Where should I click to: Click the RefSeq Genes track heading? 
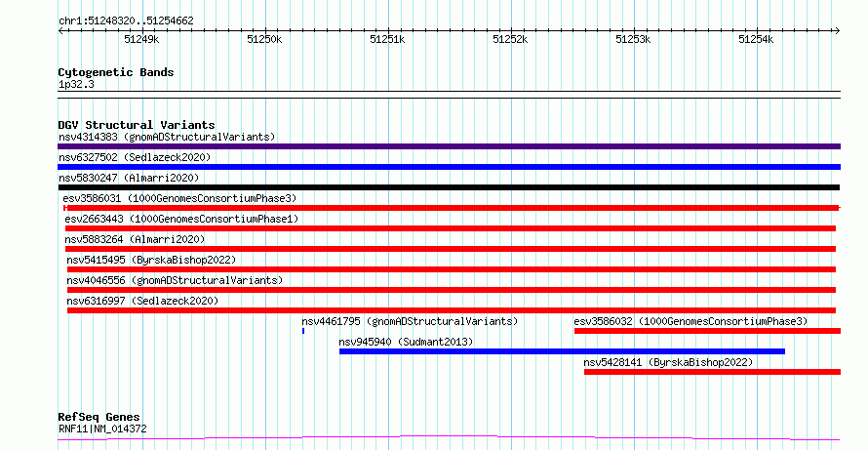99,417
